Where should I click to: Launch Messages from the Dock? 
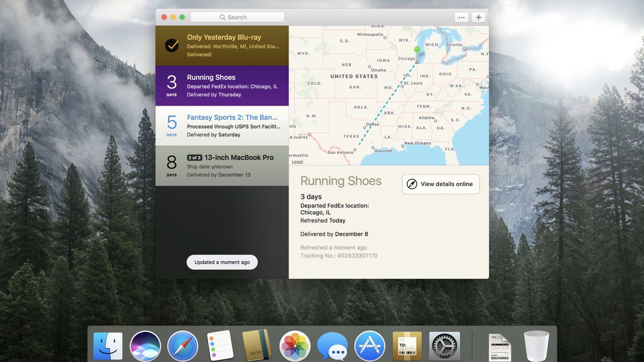tap(332, 345)
